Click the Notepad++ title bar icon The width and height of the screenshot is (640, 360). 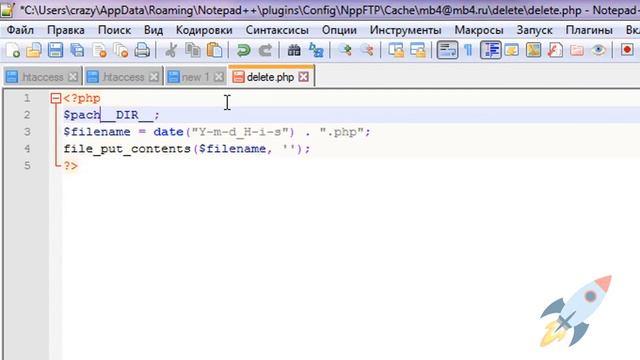[7, 9]
